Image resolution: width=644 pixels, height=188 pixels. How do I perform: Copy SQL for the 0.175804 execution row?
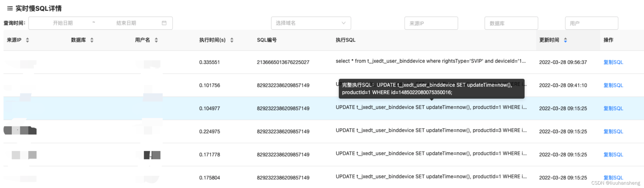[613, 177]
